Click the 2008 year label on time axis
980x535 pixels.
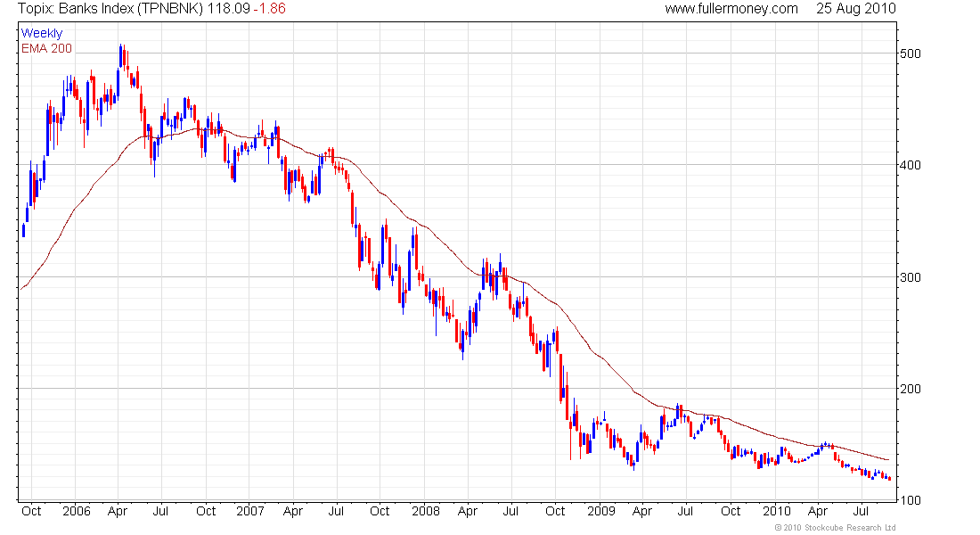pyautogui.click(x=426, y=511)
